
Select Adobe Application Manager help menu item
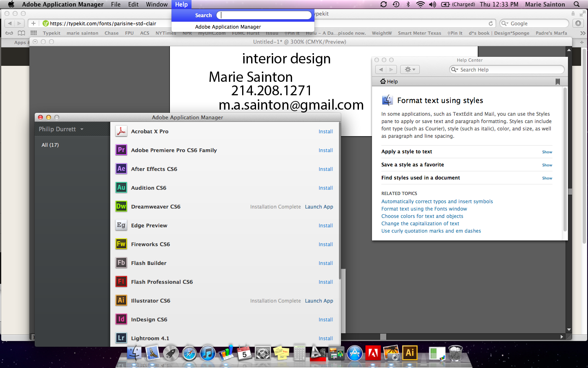point(228,27)
